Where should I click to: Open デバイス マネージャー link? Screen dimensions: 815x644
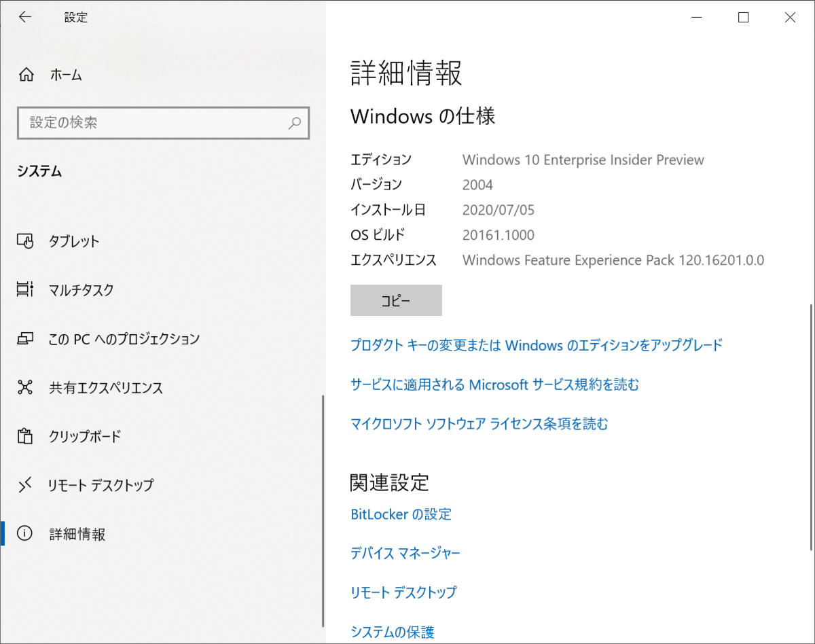tap(405, 553)
